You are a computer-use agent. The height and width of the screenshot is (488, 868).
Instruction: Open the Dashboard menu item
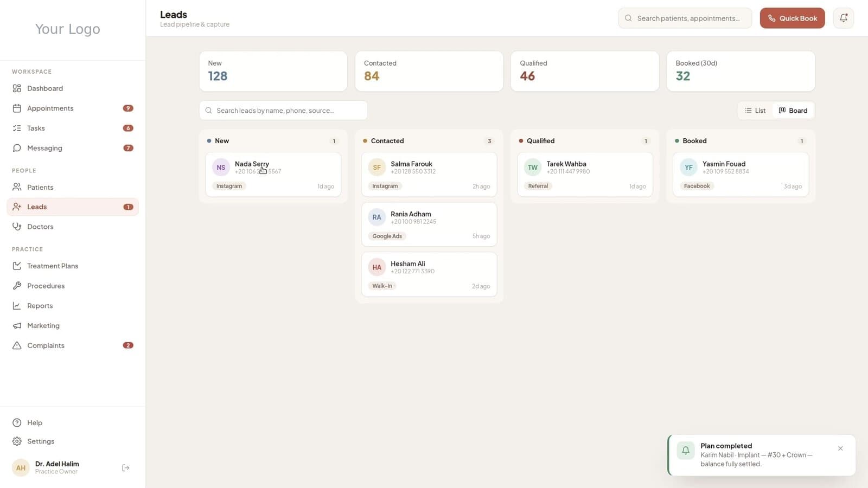[73, 88]
